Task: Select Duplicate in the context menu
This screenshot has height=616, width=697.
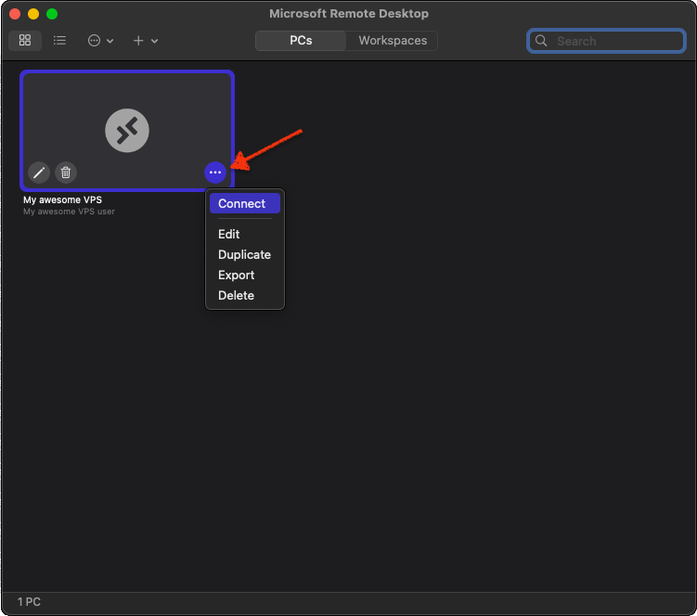Action: point(244,255)
